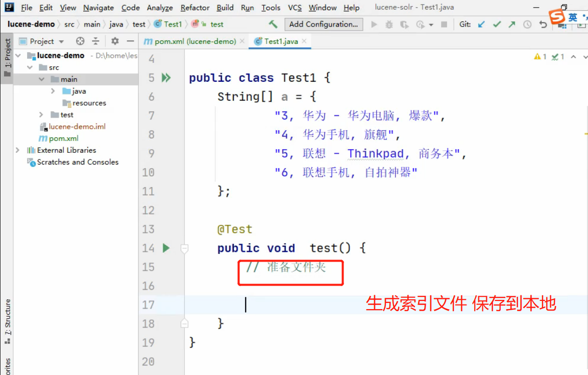Collapse the src folder node

pyautogui.click(x=30, y=67)
